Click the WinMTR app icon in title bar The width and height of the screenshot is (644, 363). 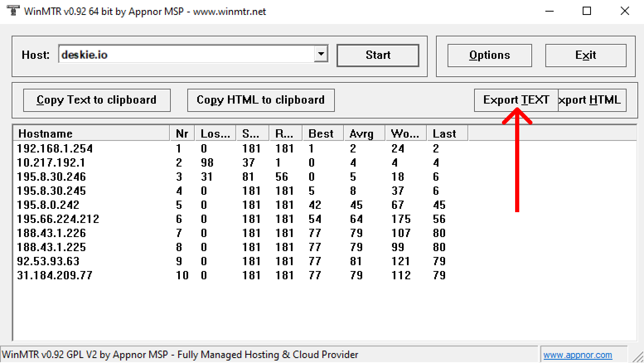coord(13,11)
